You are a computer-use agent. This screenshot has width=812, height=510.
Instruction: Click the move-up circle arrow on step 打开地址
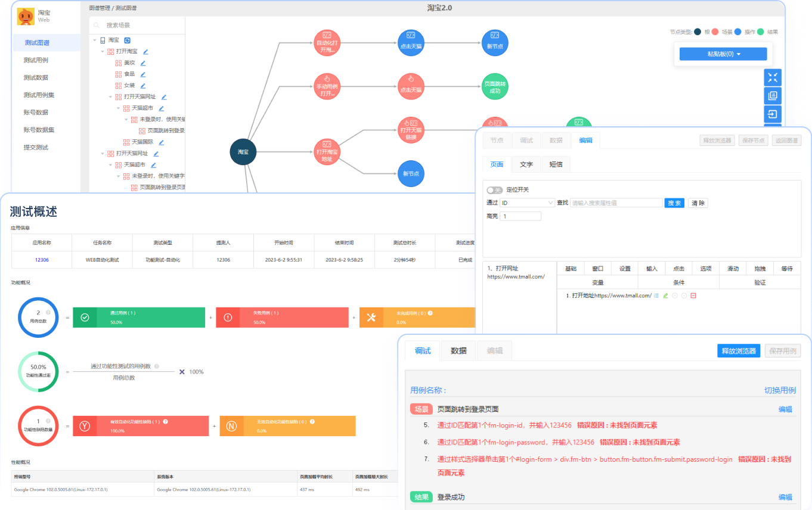(675, 296)
